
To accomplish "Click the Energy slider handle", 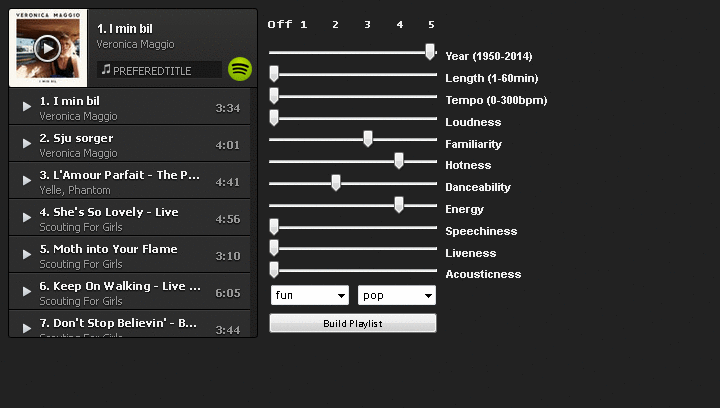I will [x=399, y=205].
